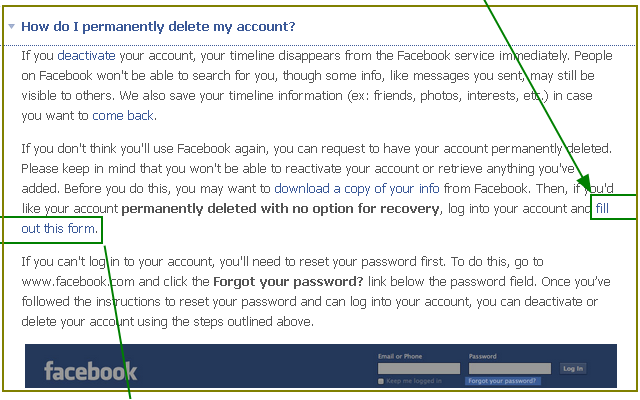Focus the Password input field in the banner

pos(510,369)
